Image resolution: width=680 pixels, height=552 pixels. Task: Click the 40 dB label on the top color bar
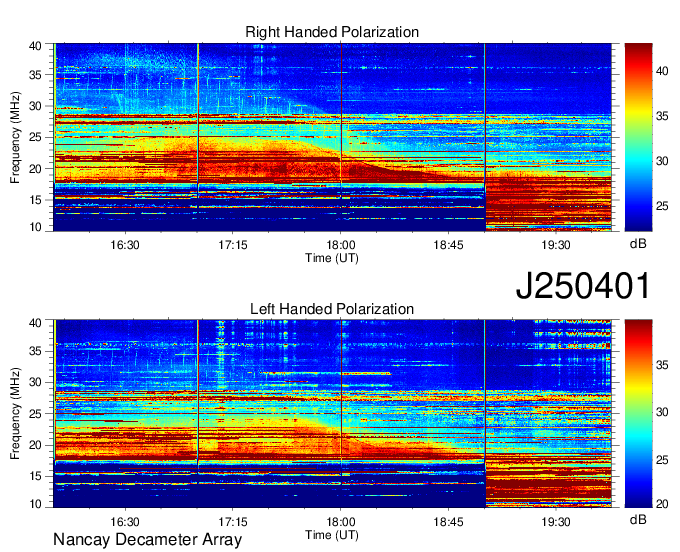662,71
